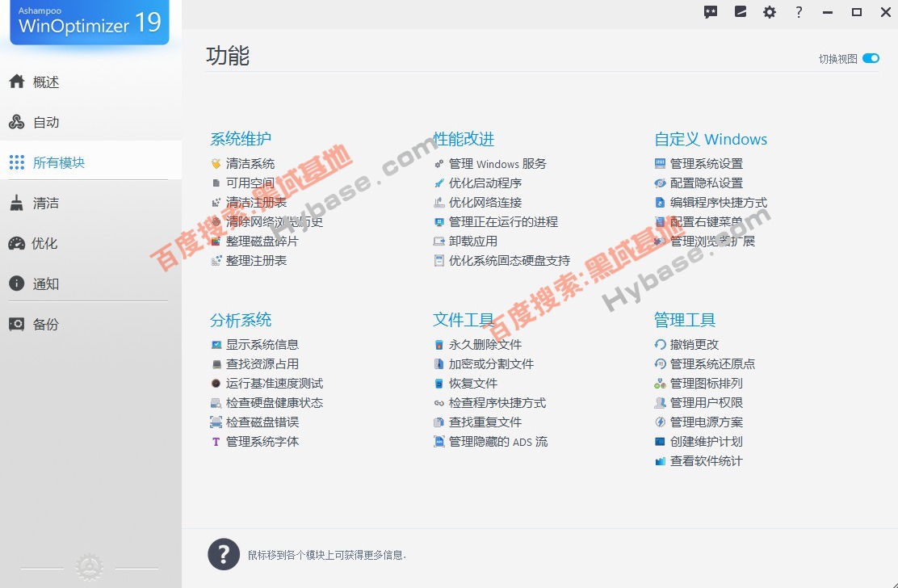The height and width of the screenshot is (588, 898).
Task: Click link icon beside 检查程序快捷方式
Action: 439,403
